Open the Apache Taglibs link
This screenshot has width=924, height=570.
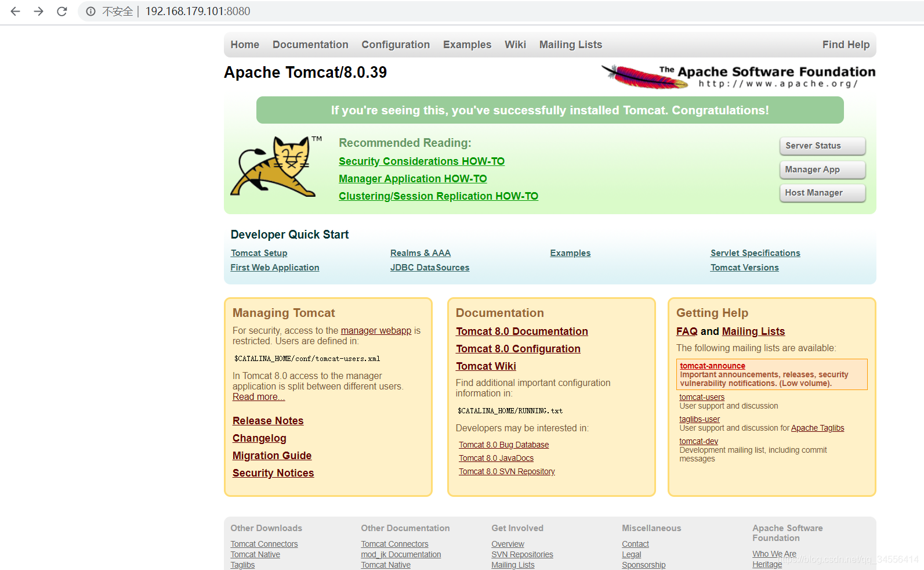(x=817, y=428)
